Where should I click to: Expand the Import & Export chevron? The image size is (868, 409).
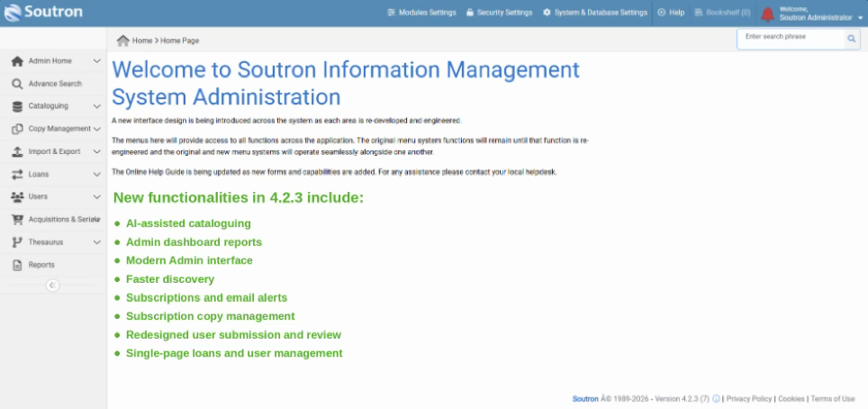click(97, 152)
